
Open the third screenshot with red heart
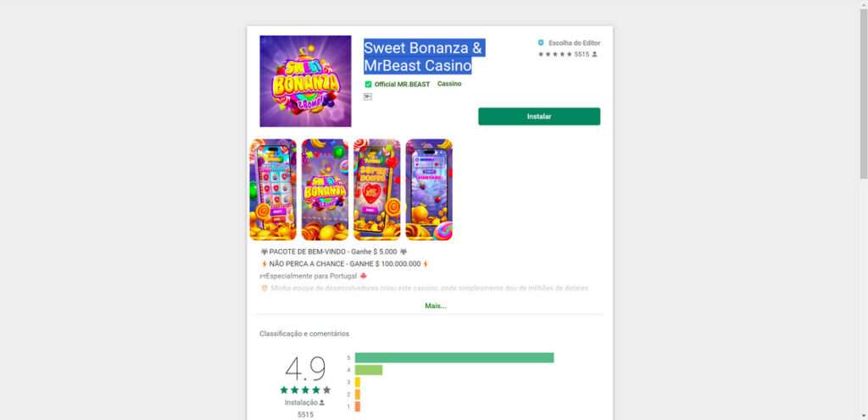point(376,190)
